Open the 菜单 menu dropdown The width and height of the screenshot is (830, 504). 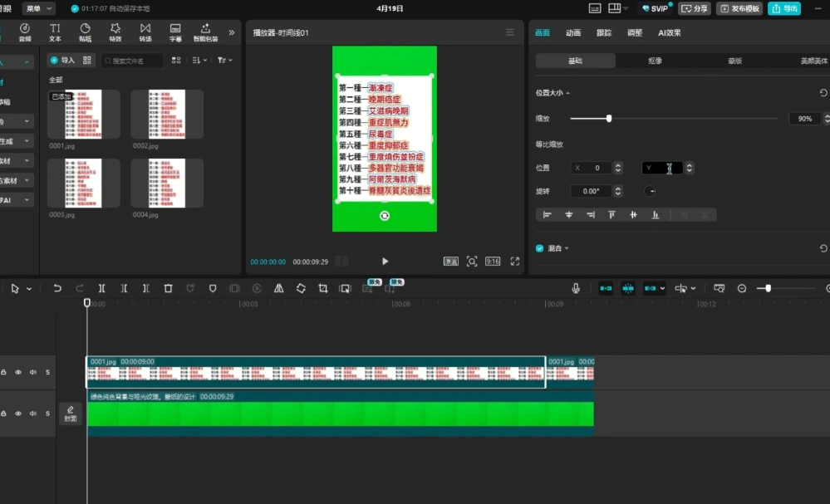click(x=38, y=8)
